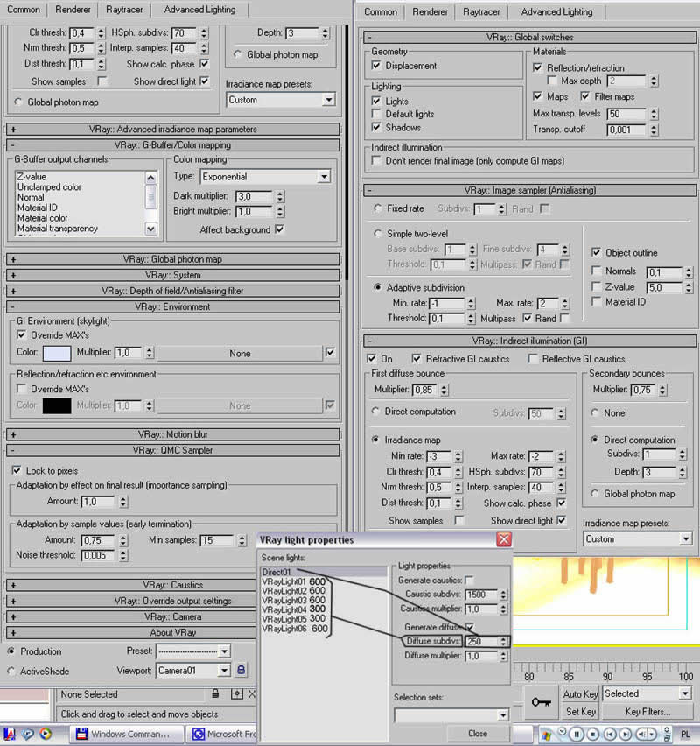Expand the VRay:: System rollout
The height and width of the screenshot is (746, 700).
pos(173,275)
